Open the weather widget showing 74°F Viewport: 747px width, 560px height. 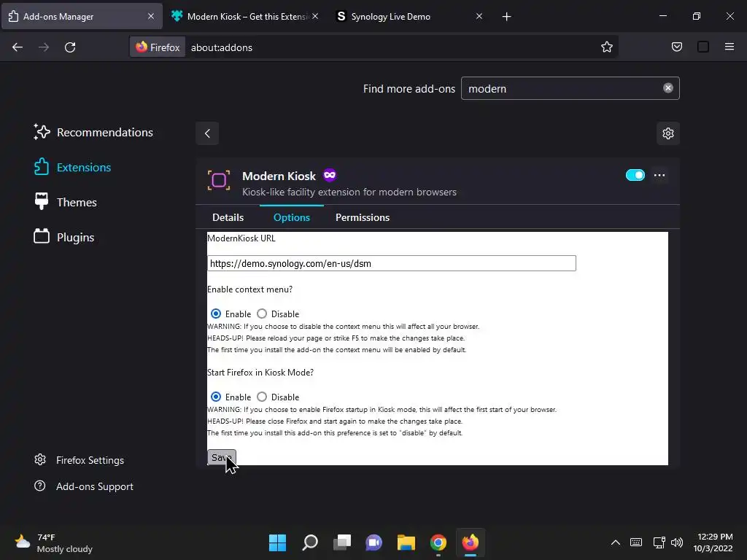(53, 542)
